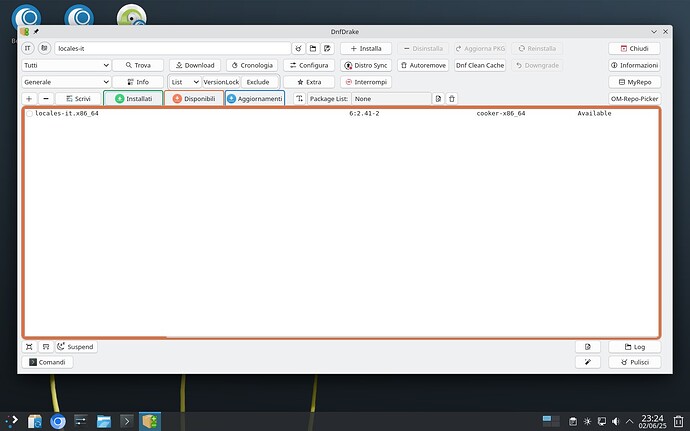Click the second icon button left of Suspend
The height and width of the screenshot is (431, 690).
(46, 347)
